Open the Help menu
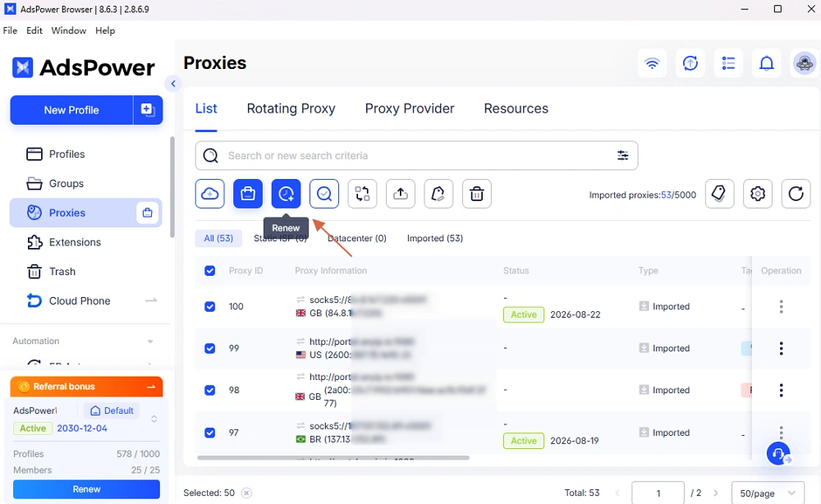Image resolution: width=821 pixels, height=504 pixels. (x=105, y=30)
